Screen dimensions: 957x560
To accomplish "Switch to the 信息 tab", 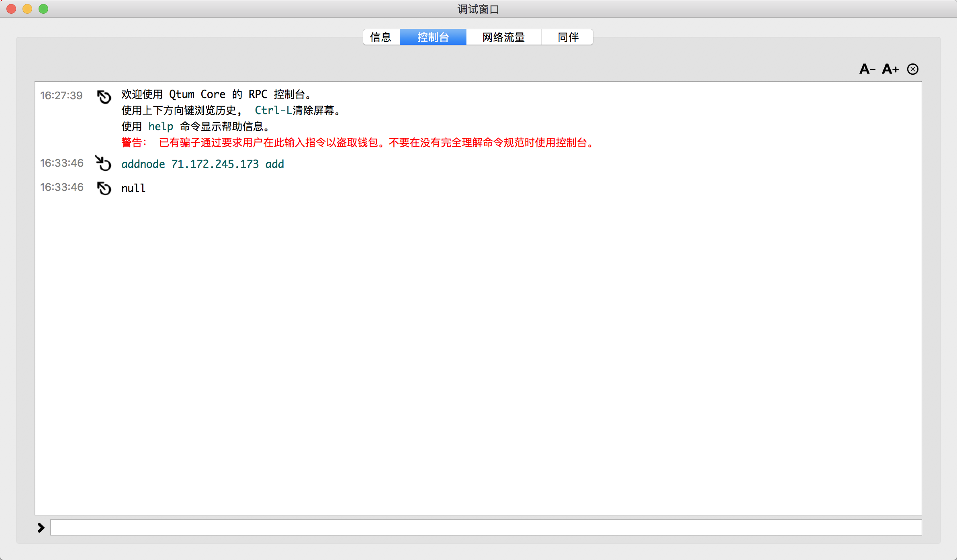I will [380, 37].
